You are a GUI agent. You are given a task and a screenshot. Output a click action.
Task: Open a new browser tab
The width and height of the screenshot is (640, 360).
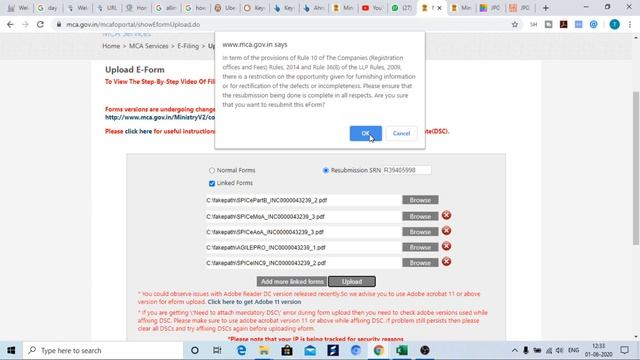[545, 8]
